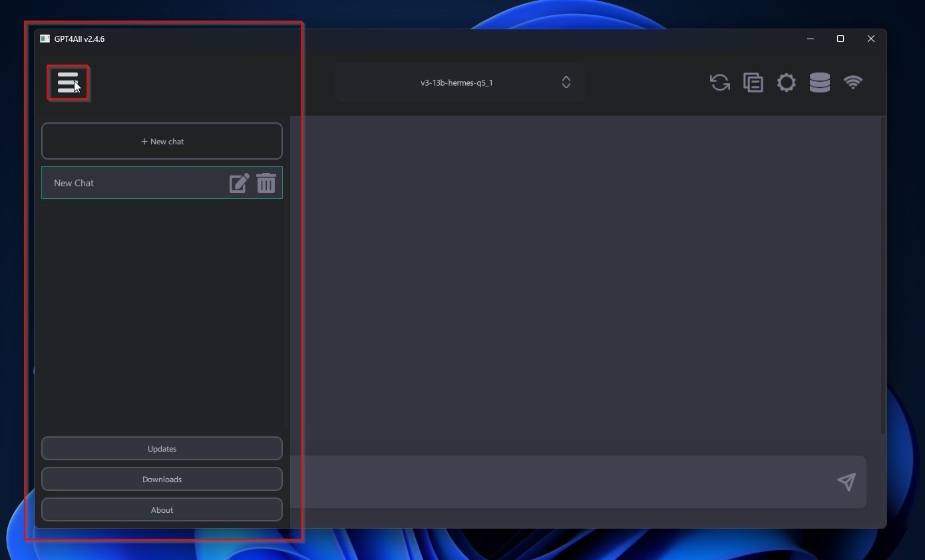The image size is (925, 560).
Task: Delete New Chat with the trash icon
Action: point(266,183)
